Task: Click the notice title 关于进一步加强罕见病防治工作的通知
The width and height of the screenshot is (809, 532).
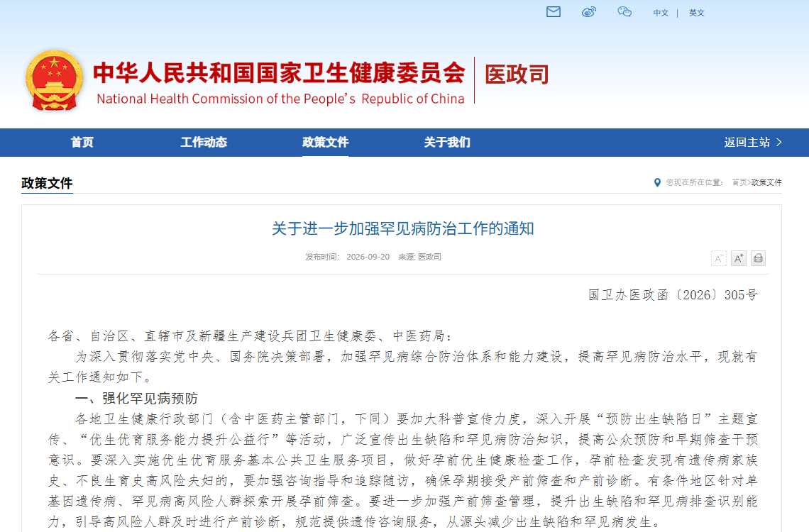Action: pos(402,228)
